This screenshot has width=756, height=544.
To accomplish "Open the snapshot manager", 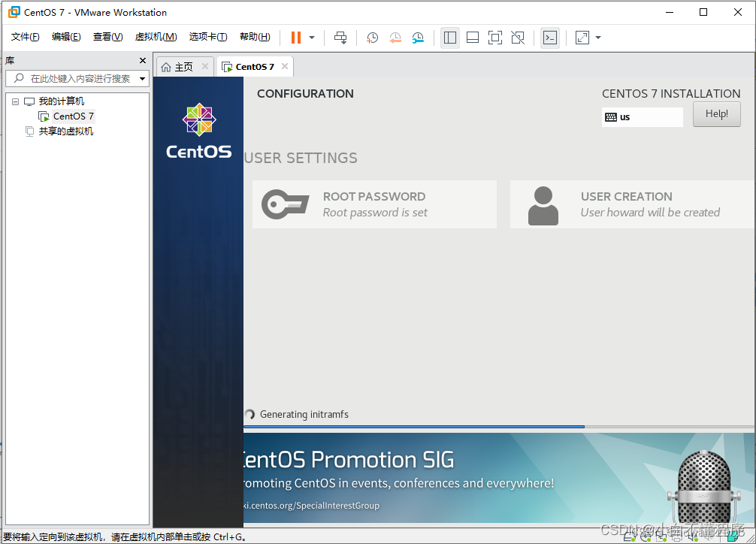I will 418,38.
